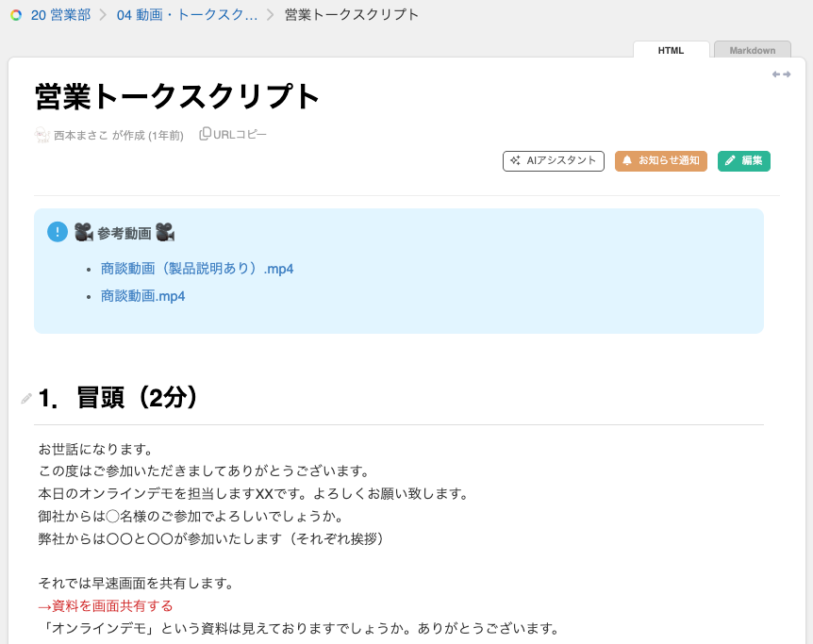Click the red text →資料を画面共有する
Screen dimensions: 813x644
point(106,605)
